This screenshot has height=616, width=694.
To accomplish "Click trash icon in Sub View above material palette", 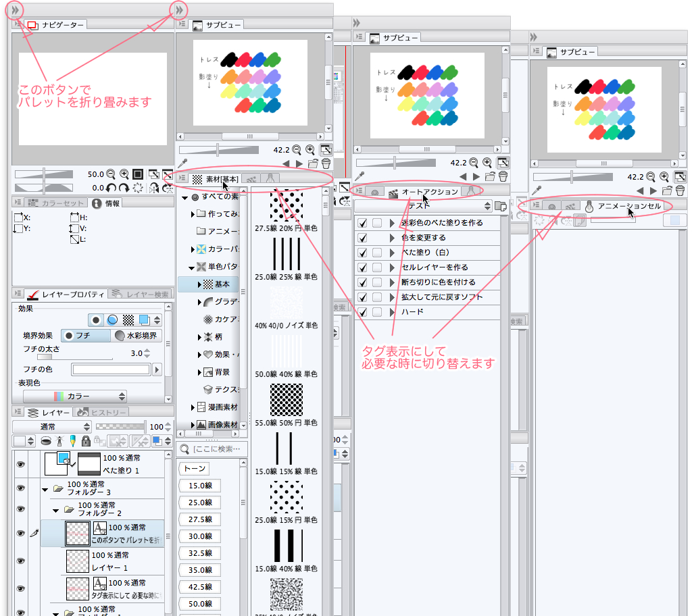I will click(326, 163).
